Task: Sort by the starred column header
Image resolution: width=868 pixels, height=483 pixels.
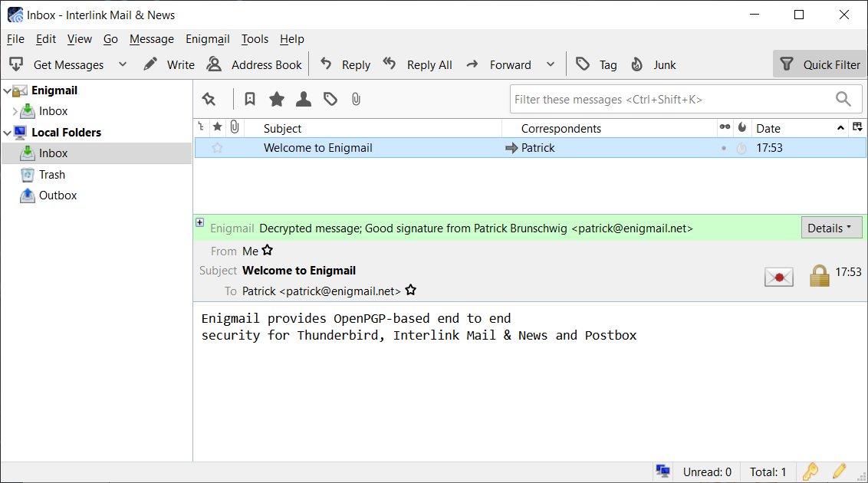Action: point(218,128)
